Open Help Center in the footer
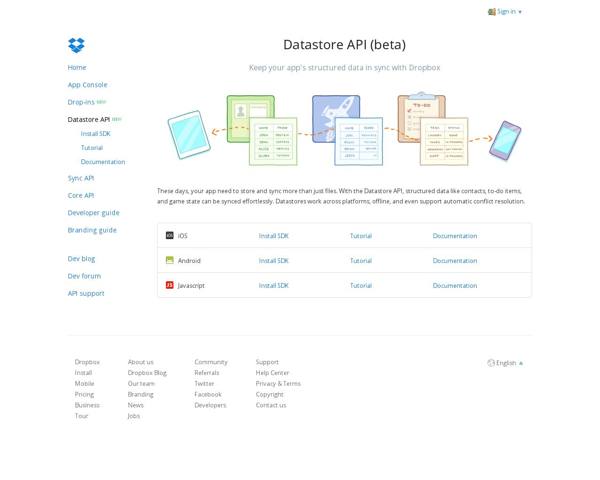 click(x=272, y=373)
